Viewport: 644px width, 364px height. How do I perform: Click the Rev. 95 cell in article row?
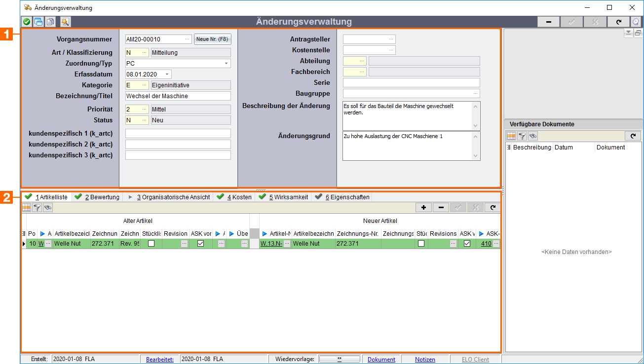[x=130, y=244]
